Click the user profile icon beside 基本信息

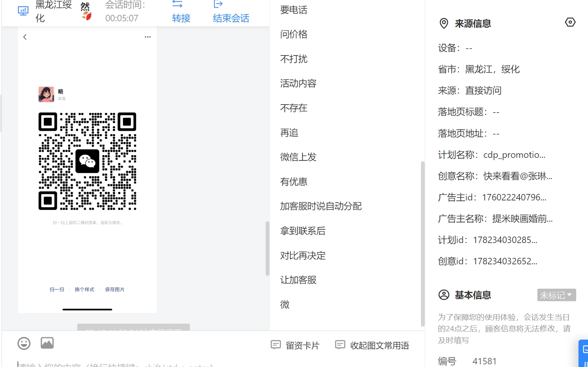444,295
